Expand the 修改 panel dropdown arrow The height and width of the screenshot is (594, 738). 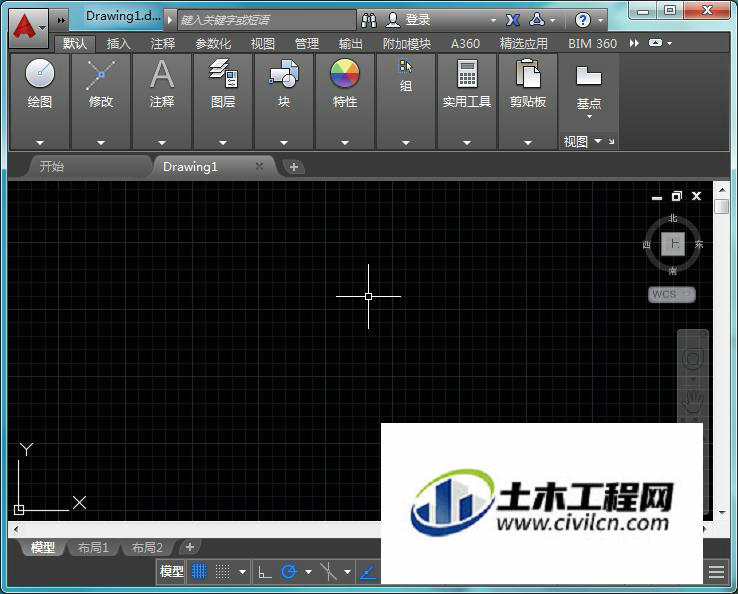click(101, 142)
